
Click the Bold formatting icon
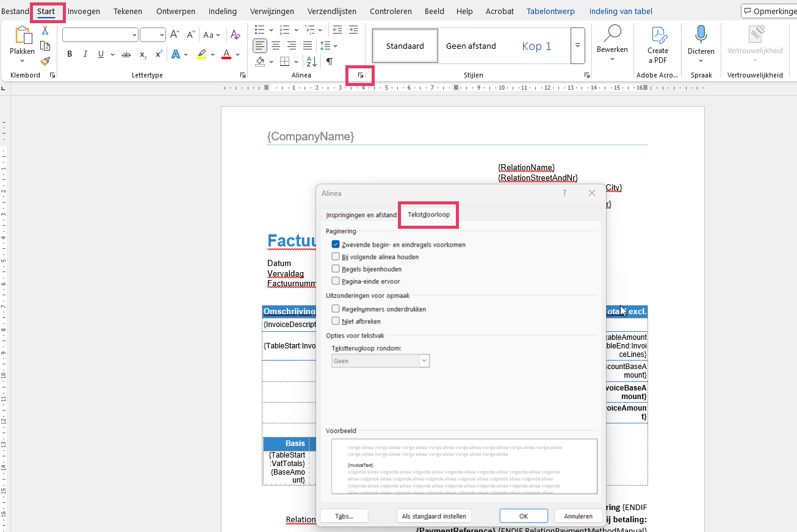pyautogui.click(x=70, y=54)
